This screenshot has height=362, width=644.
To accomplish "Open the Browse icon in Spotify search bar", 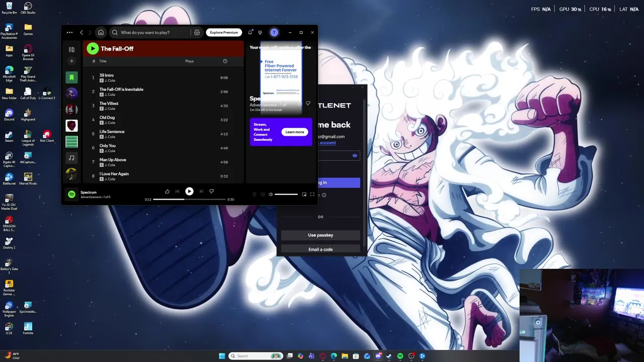I will click(197, 32).
